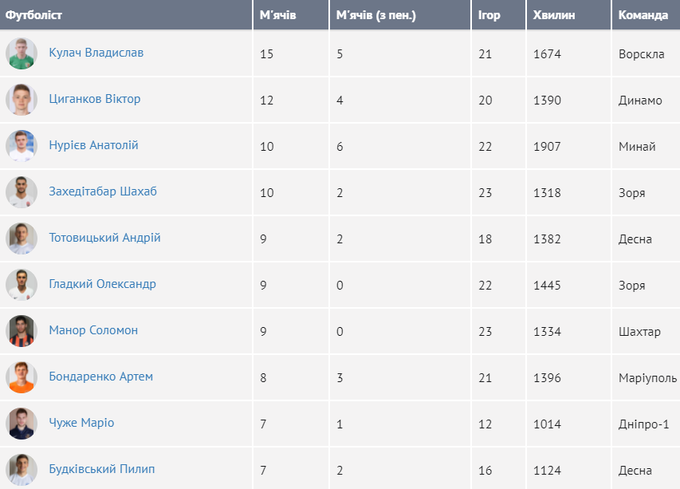Click Нурієв Анатолій's player photo

(21, 146)
